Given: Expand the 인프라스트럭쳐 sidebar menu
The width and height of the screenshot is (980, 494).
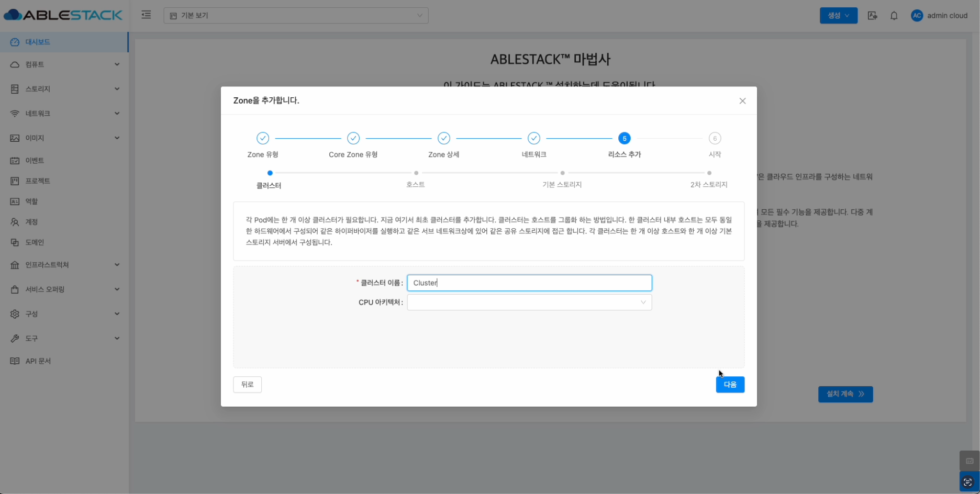Looking at the screenshot, I should (x=64, y=265).
